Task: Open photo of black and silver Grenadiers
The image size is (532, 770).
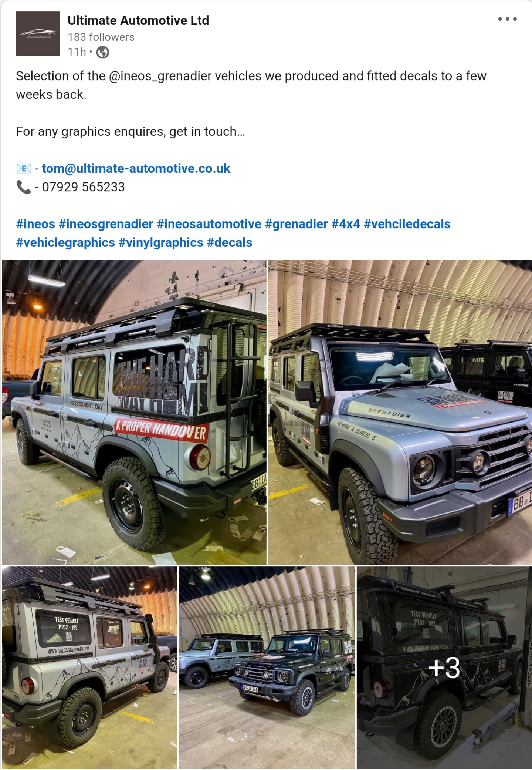Action: [x=267, y=668]
